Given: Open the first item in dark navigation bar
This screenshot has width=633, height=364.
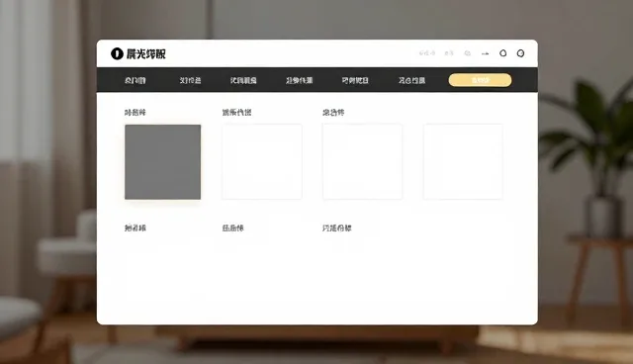Looking at the screenshot, I should [135, 80].
